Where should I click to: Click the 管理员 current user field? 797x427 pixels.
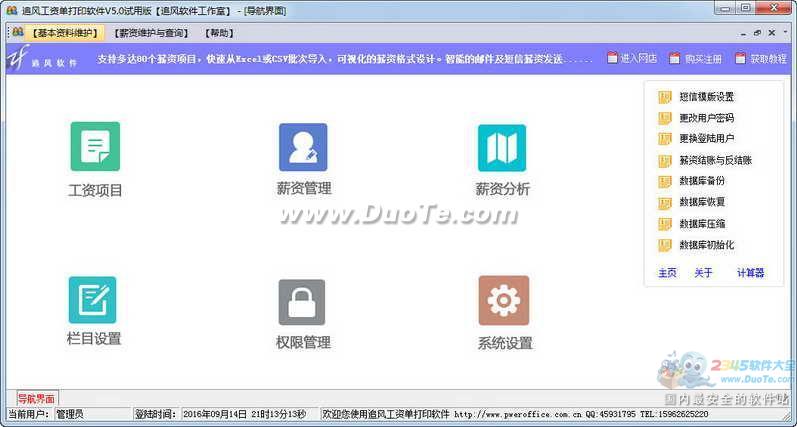coord(93,414)
